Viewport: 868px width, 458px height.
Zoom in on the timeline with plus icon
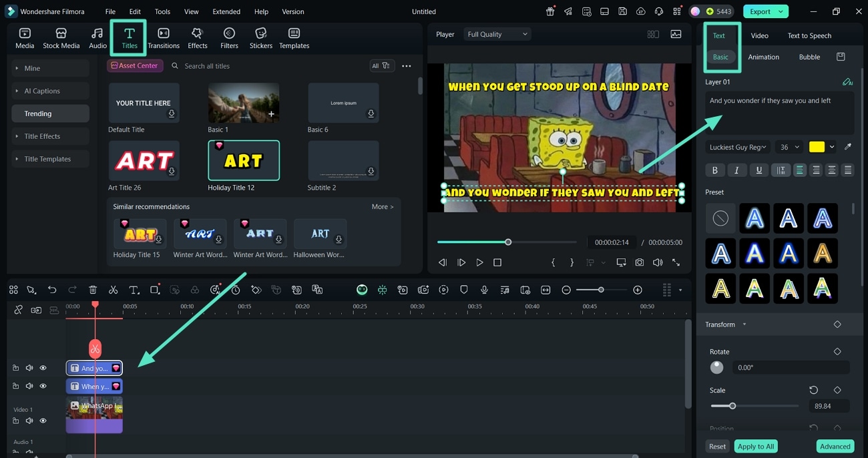coord(638,290)
